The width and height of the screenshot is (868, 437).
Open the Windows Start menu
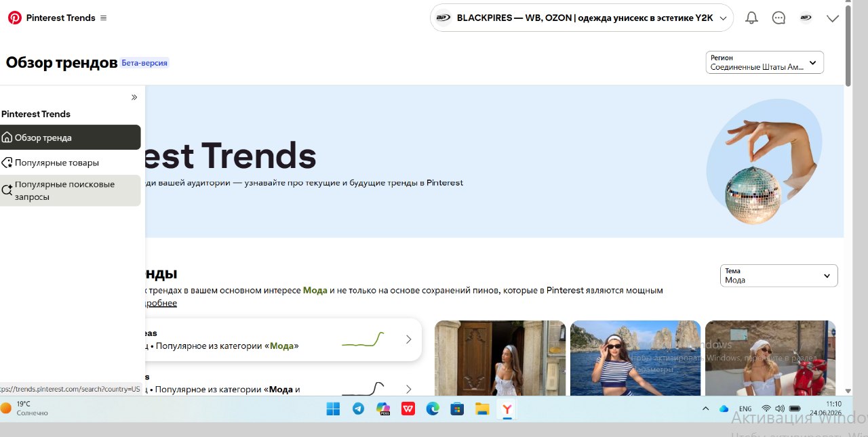pos(333,409)
